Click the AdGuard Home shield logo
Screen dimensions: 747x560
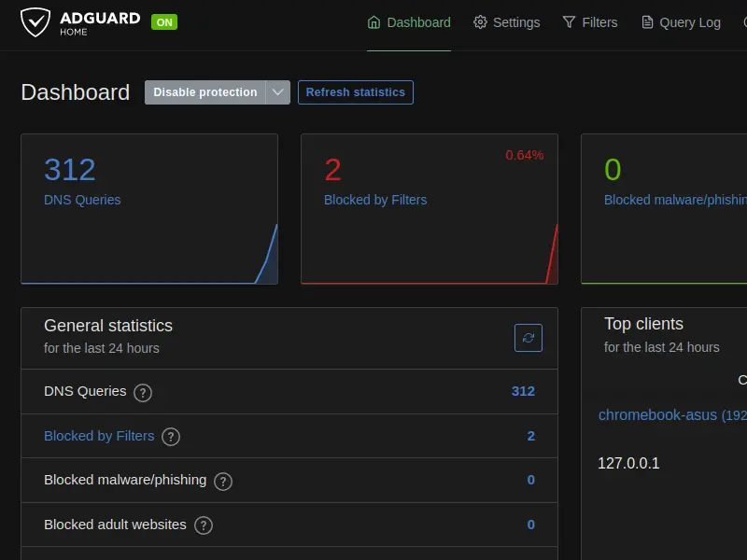35,22
